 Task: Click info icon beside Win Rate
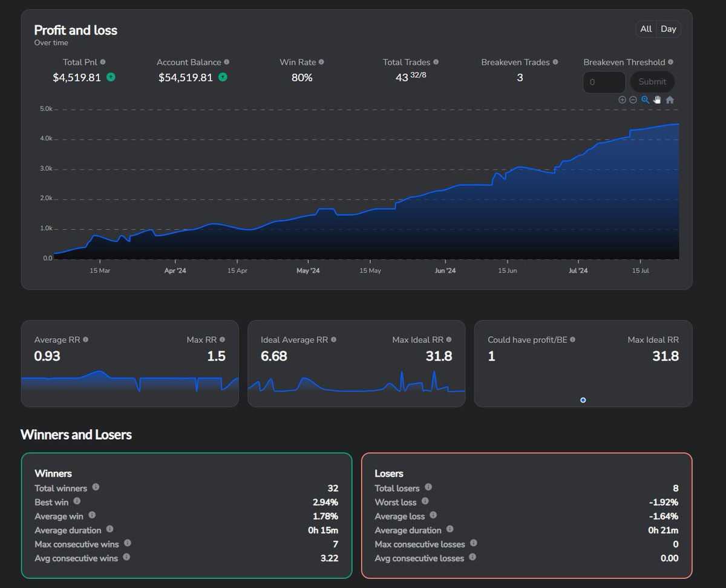(321, 62)
